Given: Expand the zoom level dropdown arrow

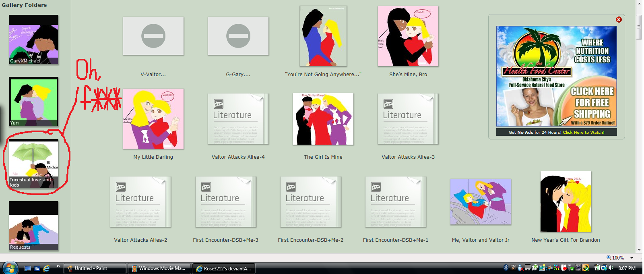Looking at the screenshot, I should tap(632, 258).
